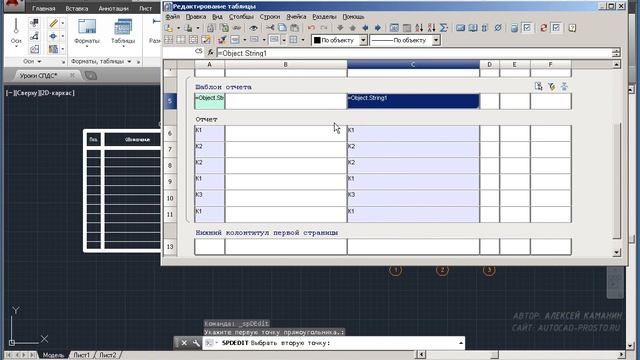The image size is (640, 360).
Task: Open the help question-mark icon
Action: 572,28
